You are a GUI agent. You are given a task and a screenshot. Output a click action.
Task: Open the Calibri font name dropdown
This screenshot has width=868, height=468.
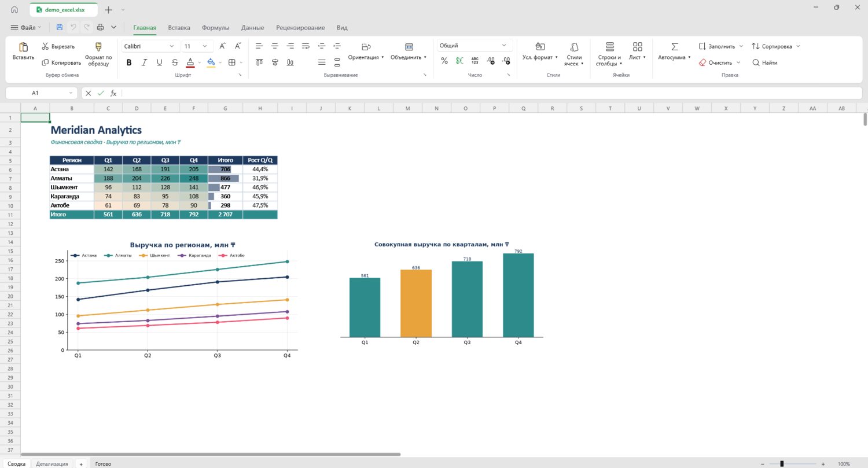(x=150, y=46)
